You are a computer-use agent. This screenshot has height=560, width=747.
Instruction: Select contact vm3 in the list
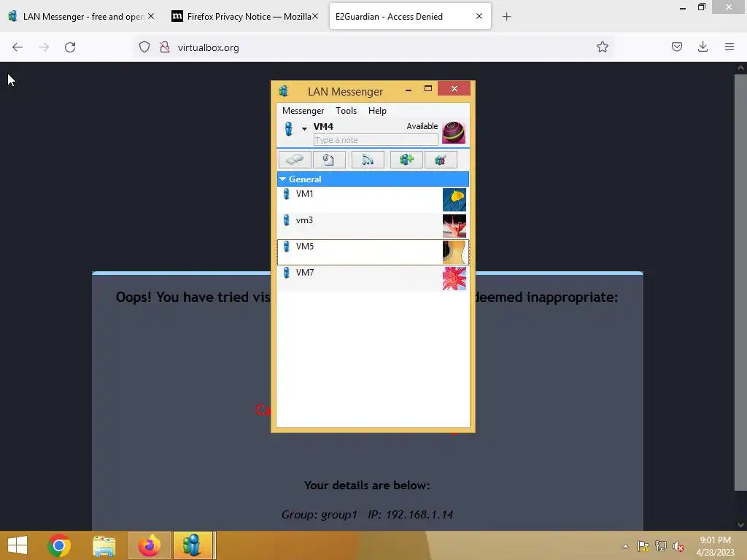click(373, 226)
